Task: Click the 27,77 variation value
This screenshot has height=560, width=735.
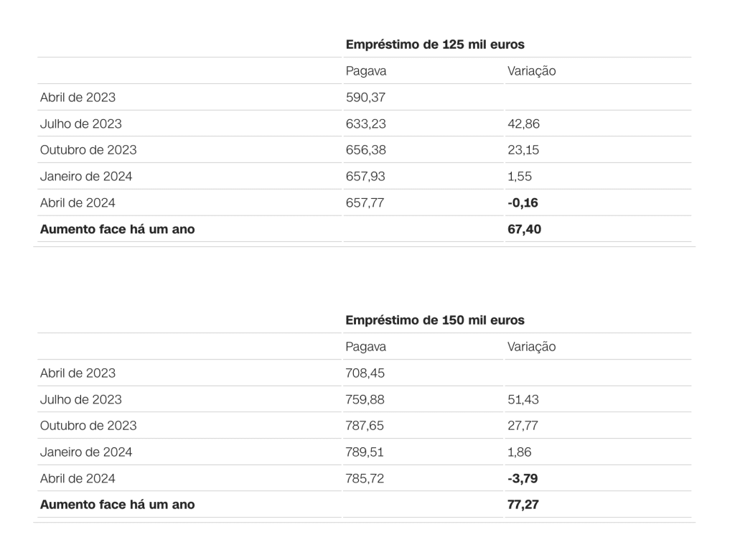Action: click(x=523, y=426)
